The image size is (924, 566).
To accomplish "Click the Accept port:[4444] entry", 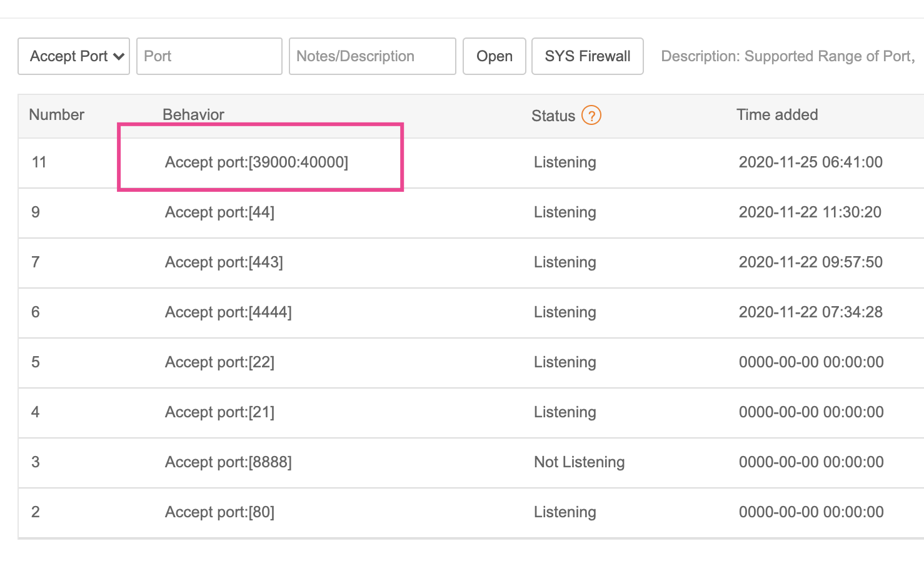I will (228, 312).
